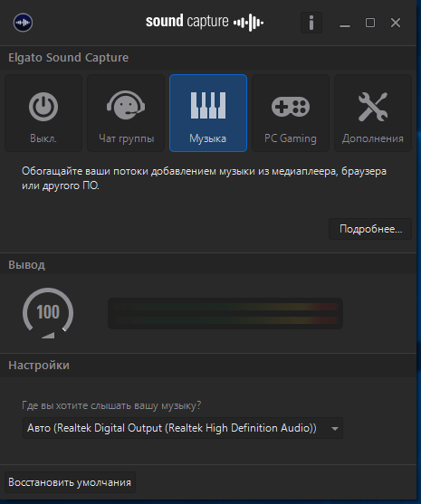
Task: Open the Дополнения tools mode
Action: [x=373, y=113]
